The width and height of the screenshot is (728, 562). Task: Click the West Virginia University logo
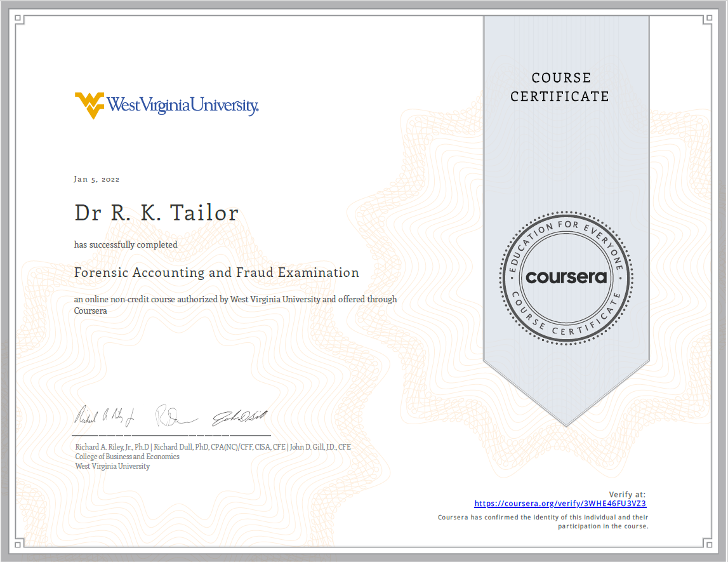(x=167, y=105)
